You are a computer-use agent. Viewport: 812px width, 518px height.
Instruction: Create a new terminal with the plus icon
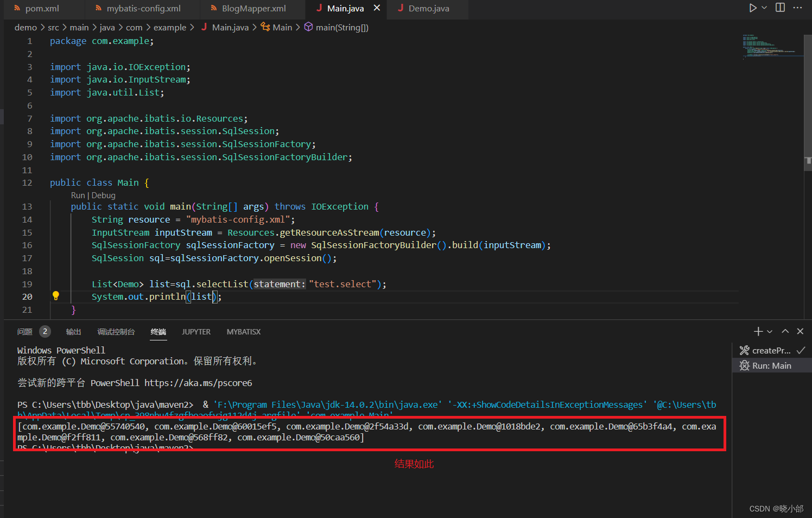tap(758, 331)
